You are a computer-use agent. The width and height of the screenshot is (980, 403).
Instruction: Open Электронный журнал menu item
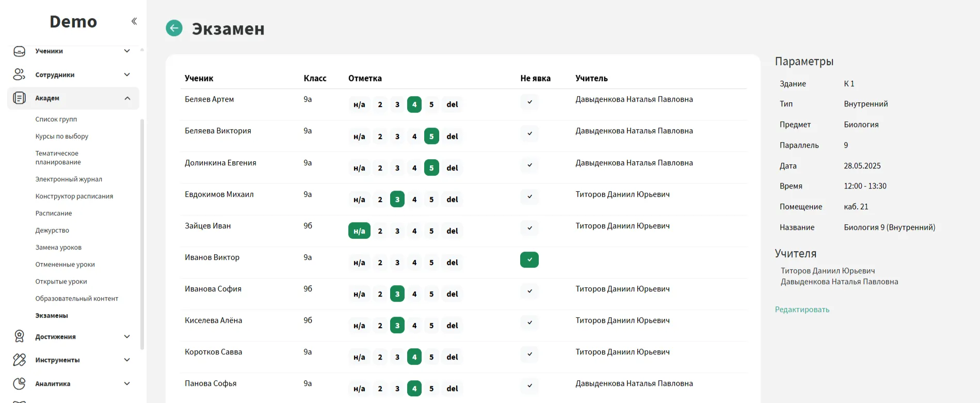(x=69, y=179)
